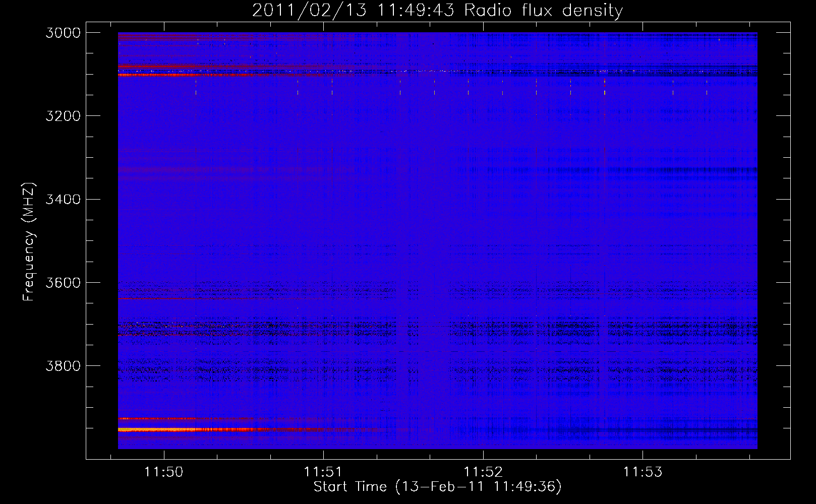816x504 pixels.
Task: Click the 11:52 time tick label
Action: pyautogui.click(x=483, y=472)
